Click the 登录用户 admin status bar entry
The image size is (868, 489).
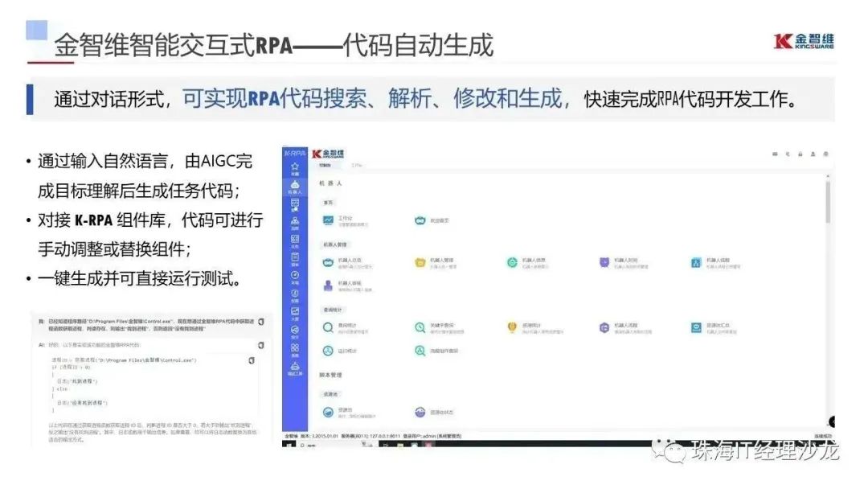click(x=432, y=436)
